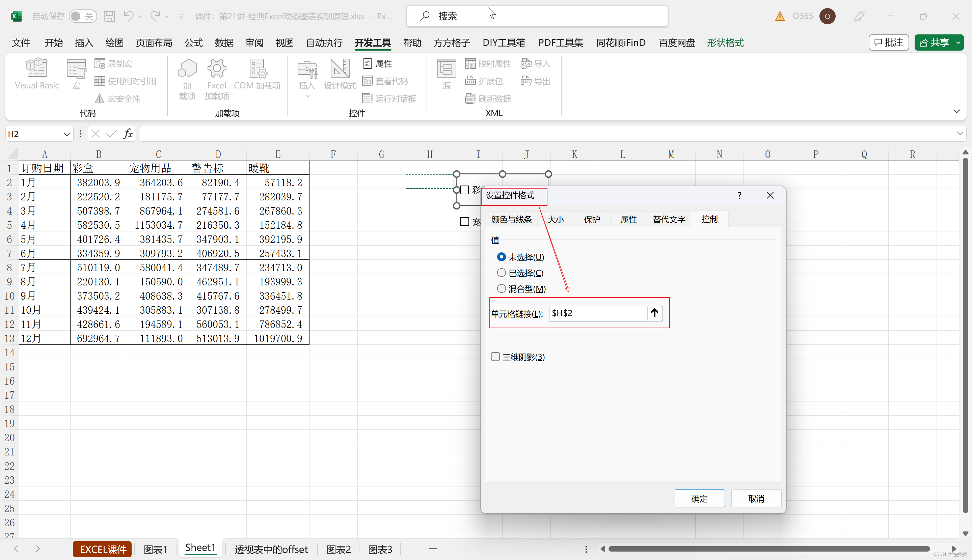Viewport: 972px width, 560px height.
Task: Click Refresh Data (刷新数据)
Action: coord(488,99)
